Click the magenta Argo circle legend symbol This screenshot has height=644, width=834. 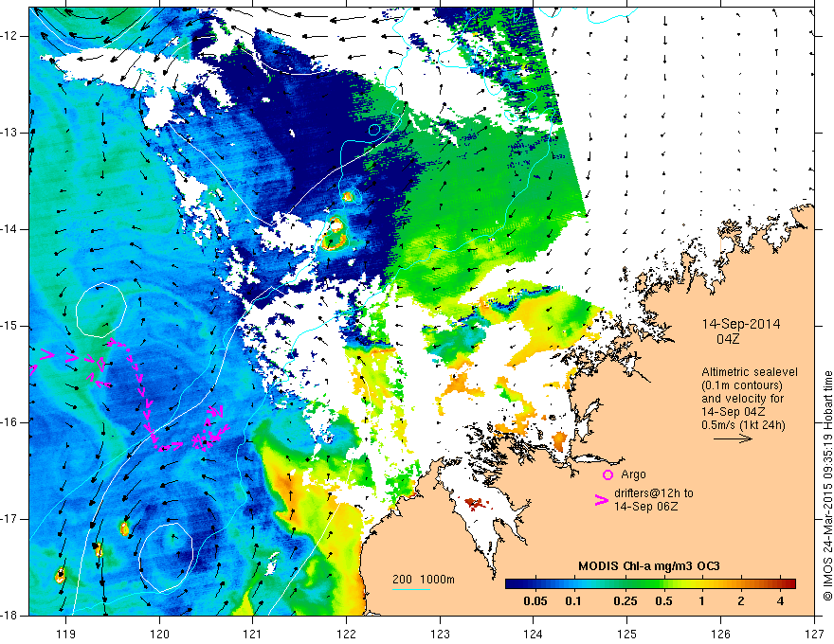[607, 475]
